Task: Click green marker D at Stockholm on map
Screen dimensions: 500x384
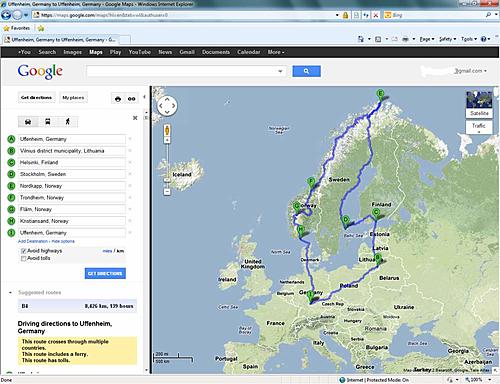Action: pyautogui.click(x=346, y=221)
